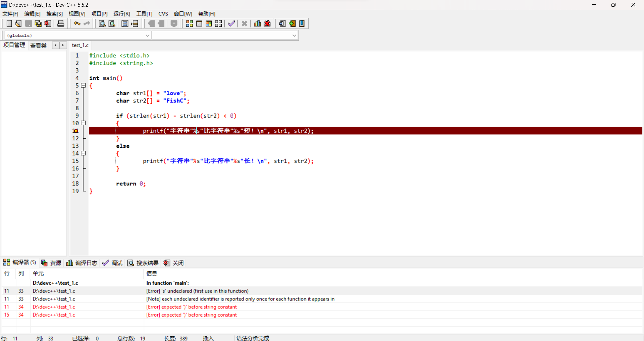Screen dimensions: 644x341
Task: Switch to the 编译日志 bottom tab
Action: click(82, 263)
